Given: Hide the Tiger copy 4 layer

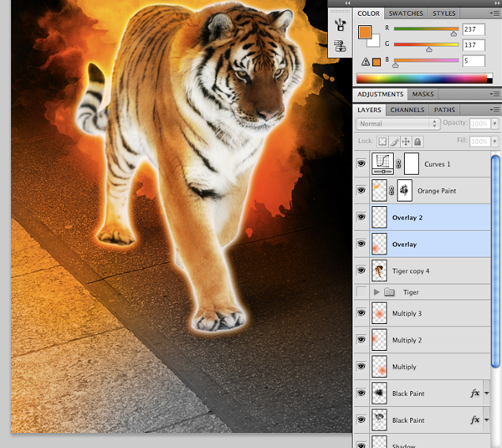Looking at the screenshot, I should tap(361, 270).
